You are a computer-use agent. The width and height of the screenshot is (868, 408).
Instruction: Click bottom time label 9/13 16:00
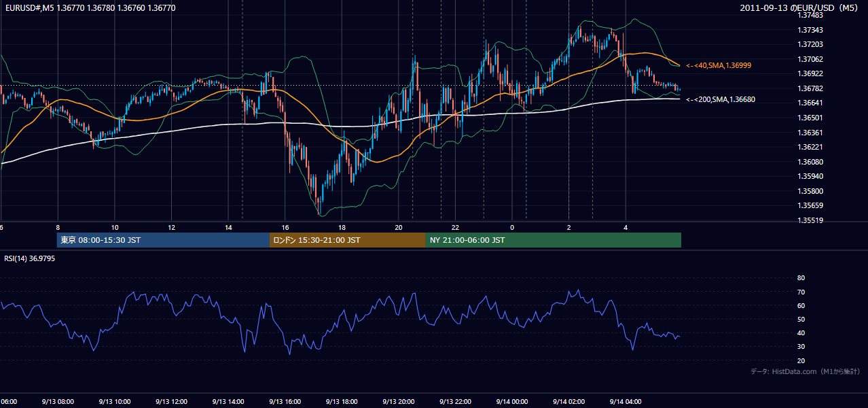pyautogui.click(x=285, y=402)
